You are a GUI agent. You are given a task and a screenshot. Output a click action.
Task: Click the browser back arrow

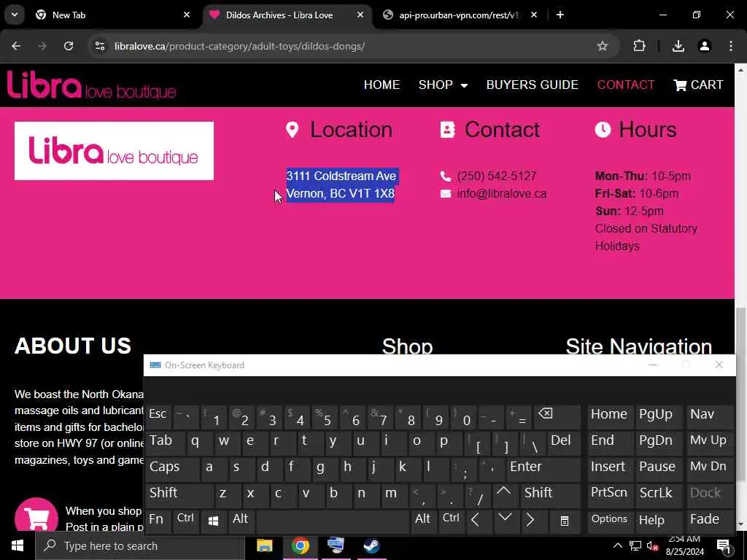click(x=16, y=46)
